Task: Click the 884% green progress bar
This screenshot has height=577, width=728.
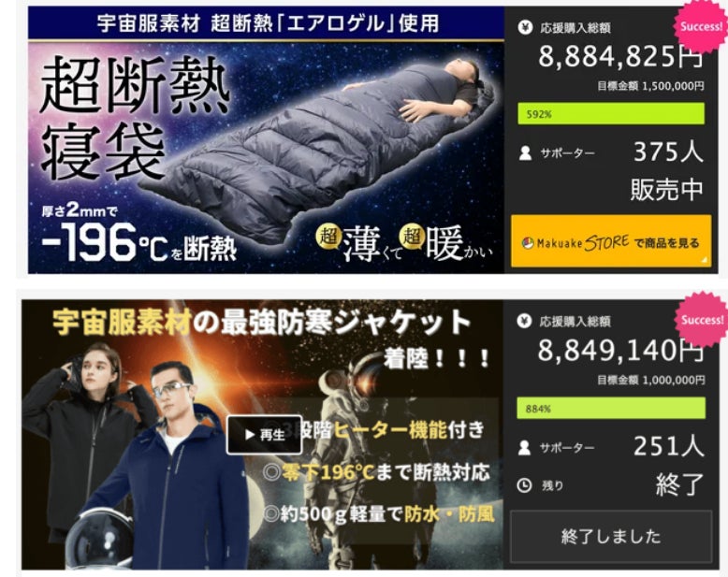Action: [611, 408]
